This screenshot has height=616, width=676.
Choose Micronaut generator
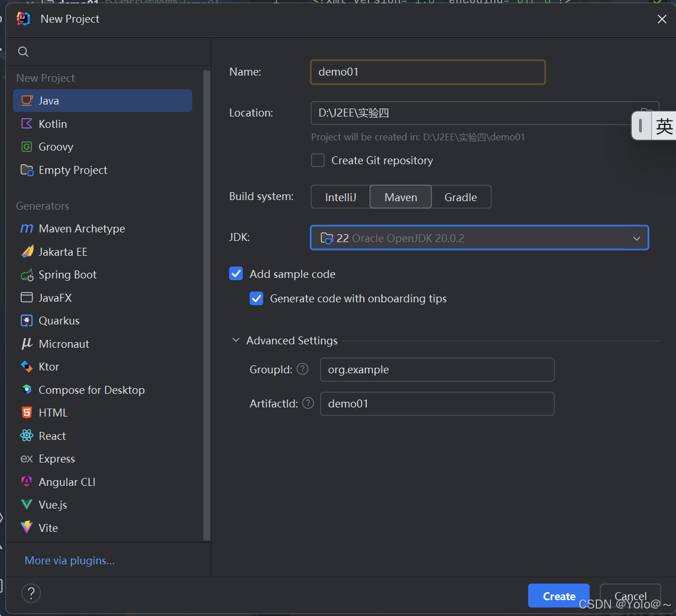[x=102, y=344]
